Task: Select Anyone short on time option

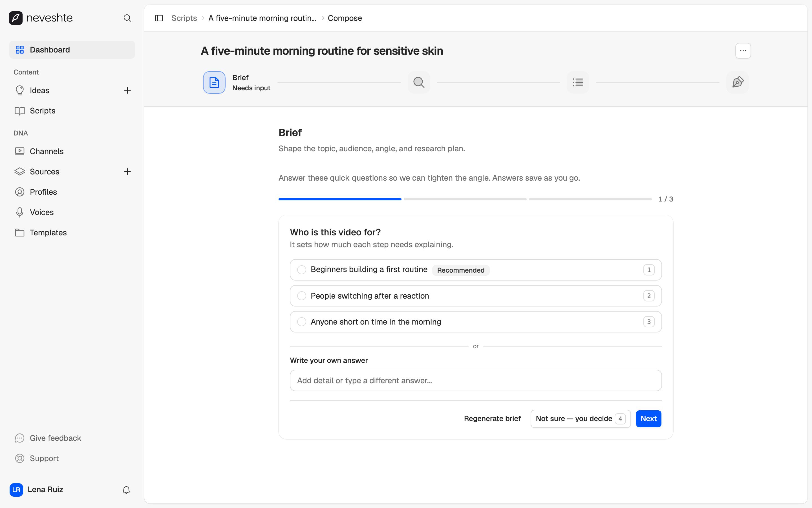Action: coord(476,322)
